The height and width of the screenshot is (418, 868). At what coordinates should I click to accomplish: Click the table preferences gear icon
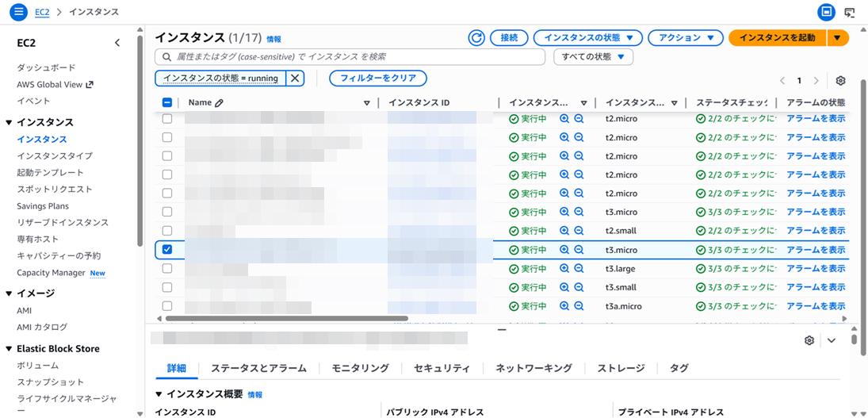point(840,81)
